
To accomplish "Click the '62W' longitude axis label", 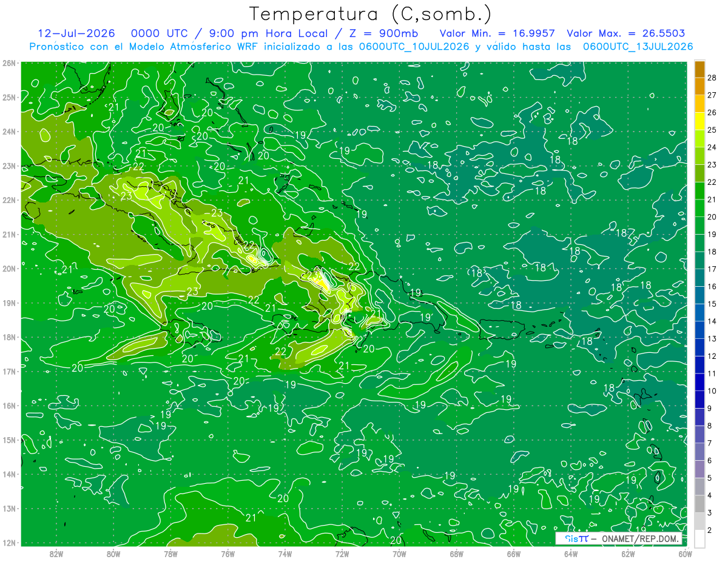I will click(628, 554).
